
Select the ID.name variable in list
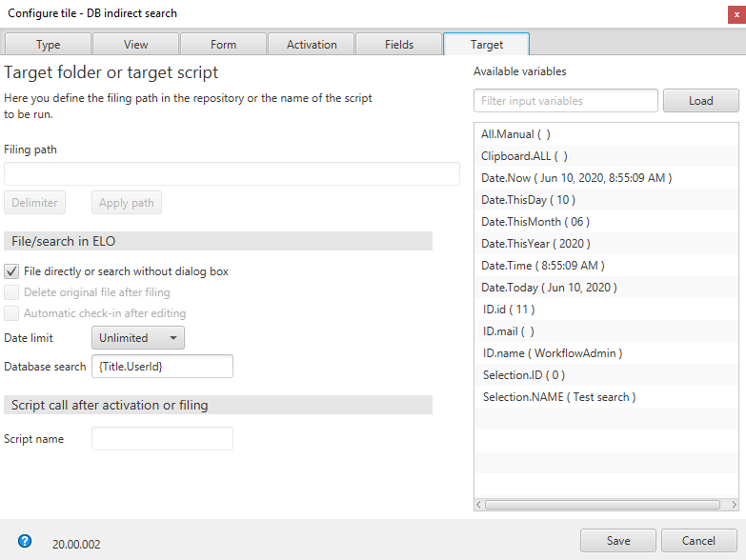pyautogui.click(x=552, y=353)
